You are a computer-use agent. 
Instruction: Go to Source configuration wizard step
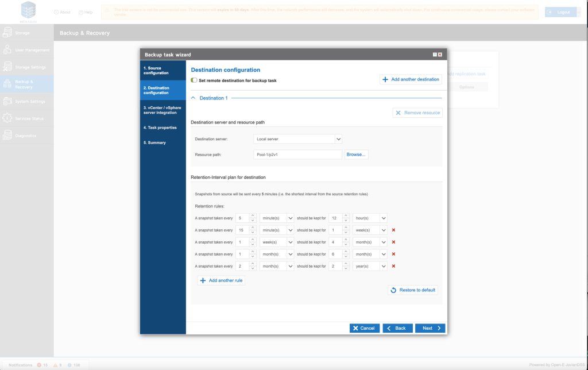163,71
